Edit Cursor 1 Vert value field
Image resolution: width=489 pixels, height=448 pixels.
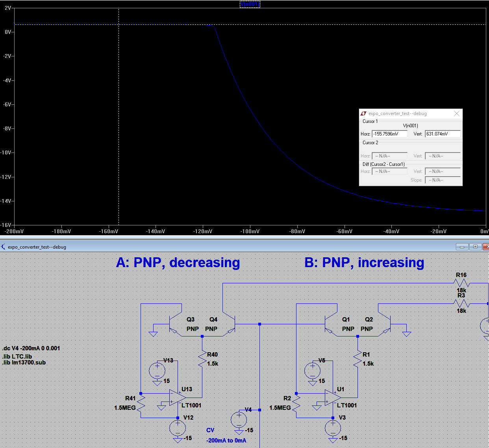tap(442, 134)
